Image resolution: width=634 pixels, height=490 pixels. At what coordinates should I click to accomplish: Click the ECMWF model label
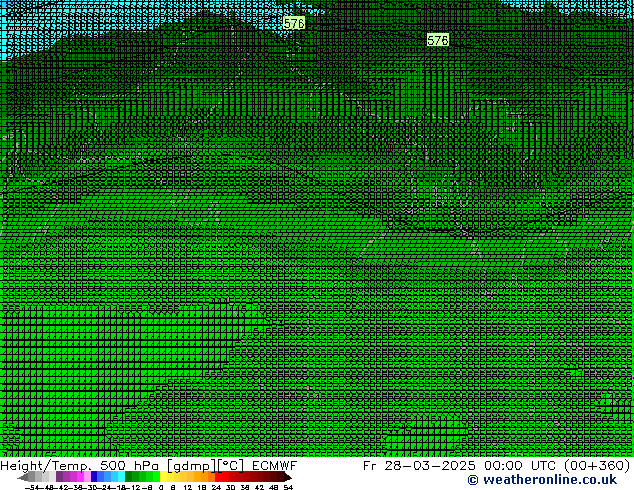pos(274,466)
